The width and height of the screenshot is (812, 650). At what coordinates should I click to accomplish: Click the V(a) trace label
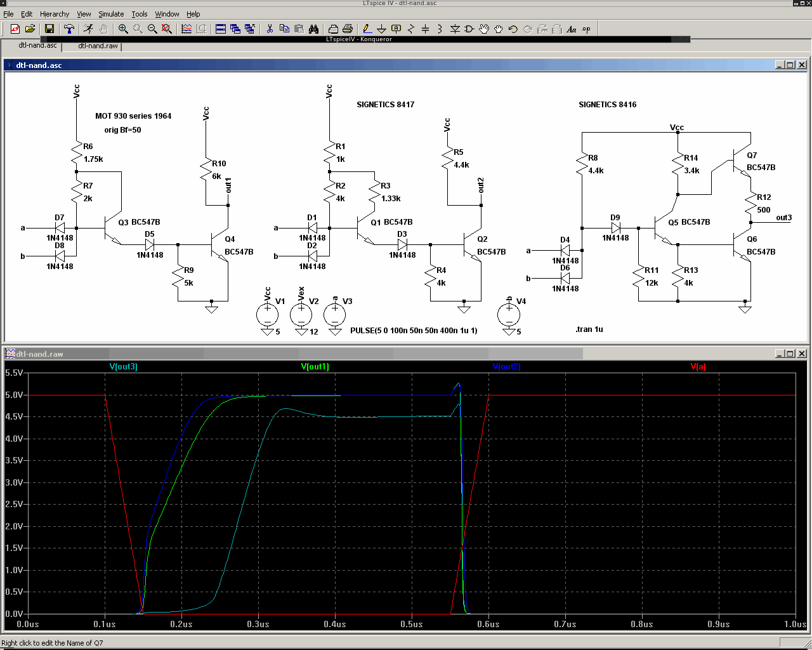tap(698, 366)
